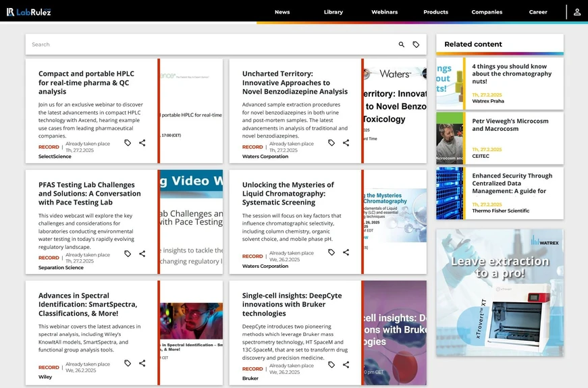Click chromatography nuts article thumbnail

point(449,84)
